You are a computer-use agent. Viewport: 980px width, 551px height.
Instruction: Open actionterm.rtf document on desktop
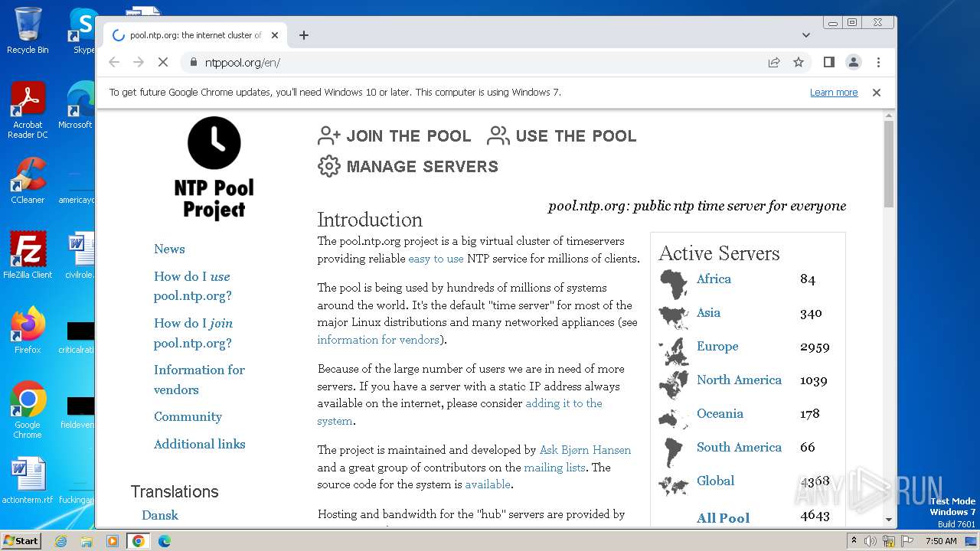(x=28, y=481)
